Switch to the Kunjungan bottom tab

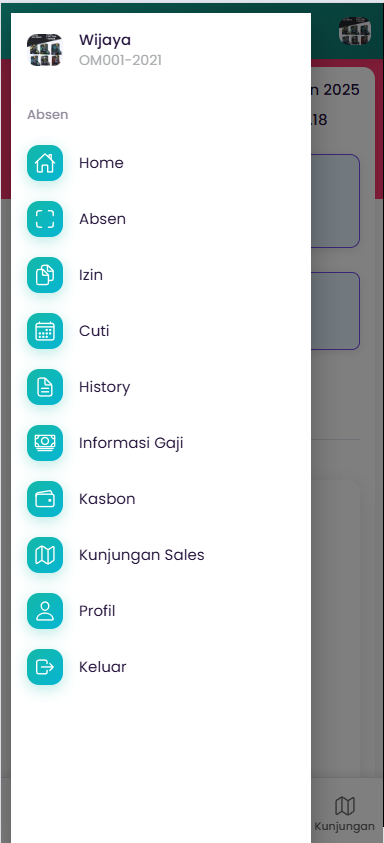point(345,814)
